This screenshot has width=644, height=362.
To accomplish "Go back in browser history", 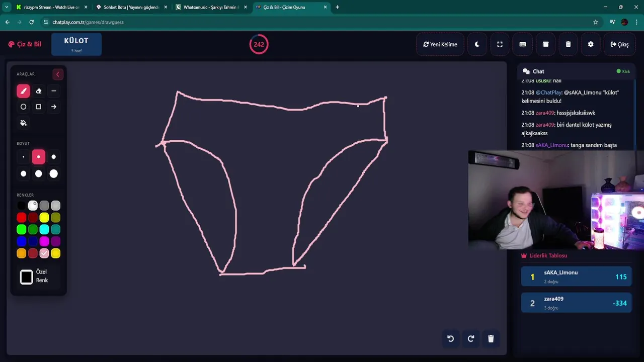I will 7,22.
